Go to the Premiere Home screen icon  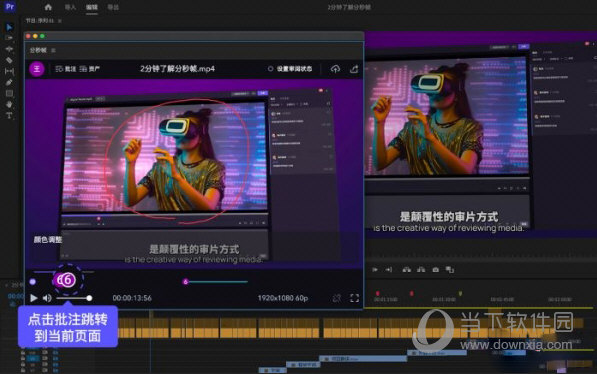point(48,7)
